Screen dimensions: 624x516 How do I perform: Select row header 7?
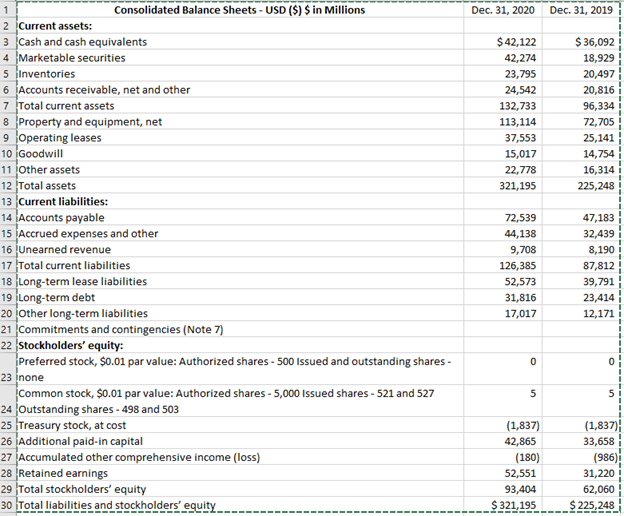click(8, 106)
